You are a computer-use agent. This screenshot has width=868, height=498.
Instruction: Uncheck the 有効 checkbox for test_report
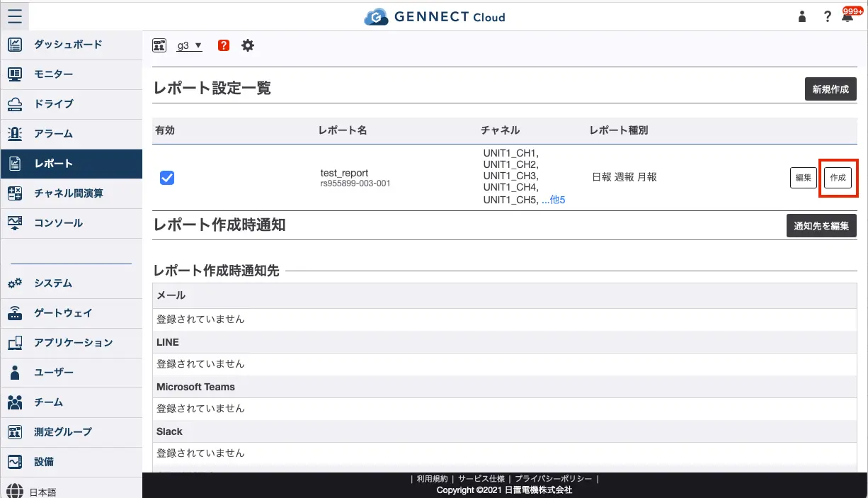(167, 178)
